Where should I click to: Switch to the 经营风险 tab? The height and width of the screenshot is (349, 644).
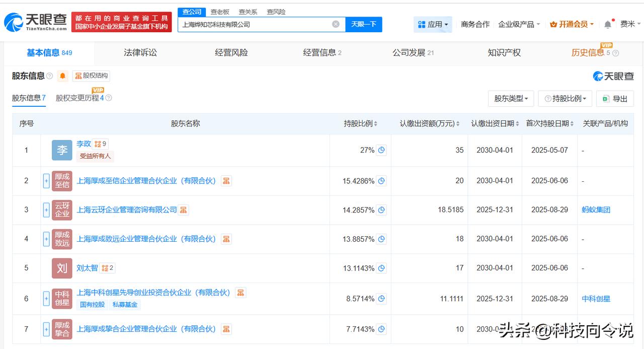[231, 52]
